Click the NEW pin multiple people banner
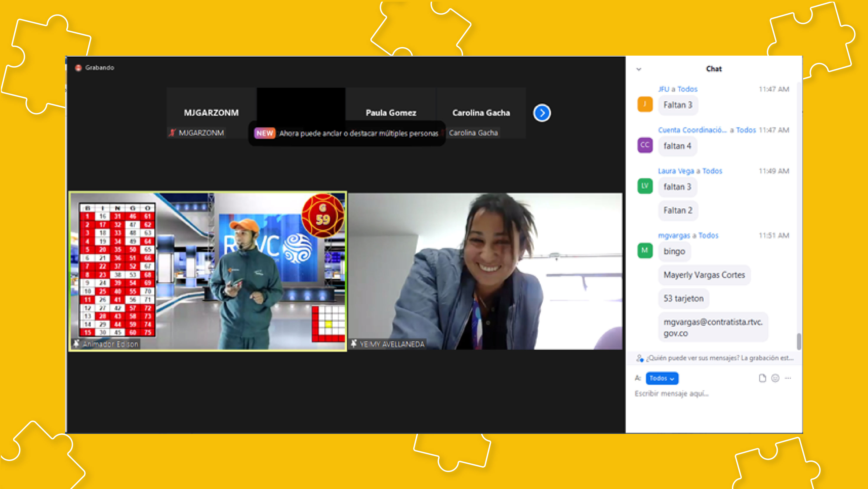Viewport: 868px width, 489px height. click(347, 133)
